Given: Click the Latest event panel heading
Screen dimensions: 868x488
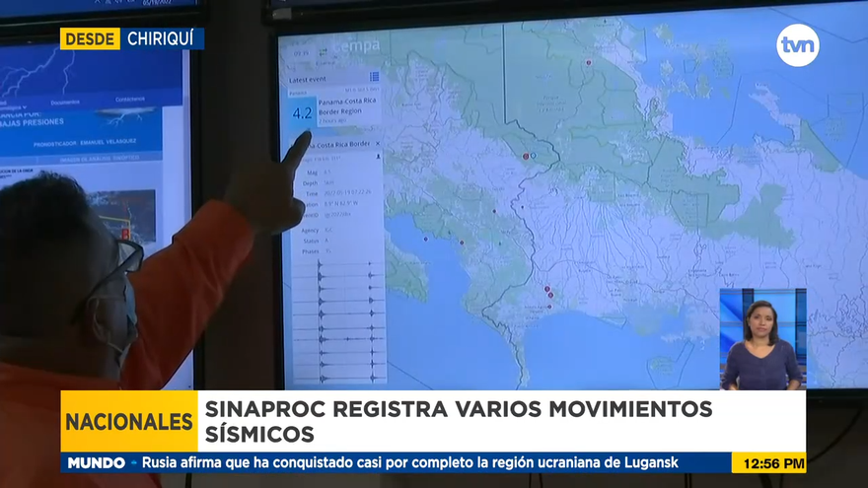Looking at the screenshot, I should click(x=307, y=80).
